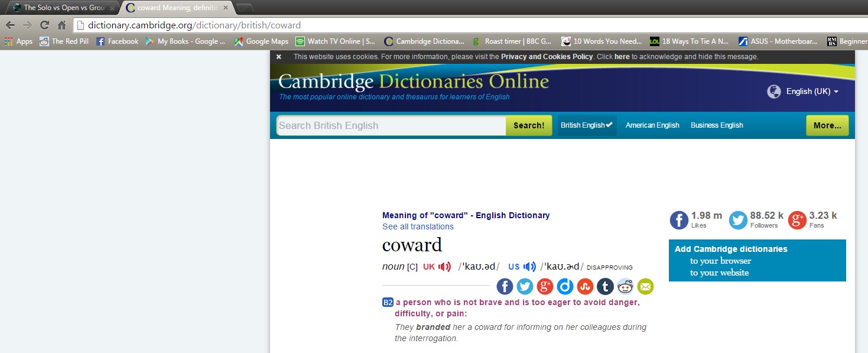Open the 18 Ways To Tie A N... bookmark
The image size is (868, 353).
690,41
